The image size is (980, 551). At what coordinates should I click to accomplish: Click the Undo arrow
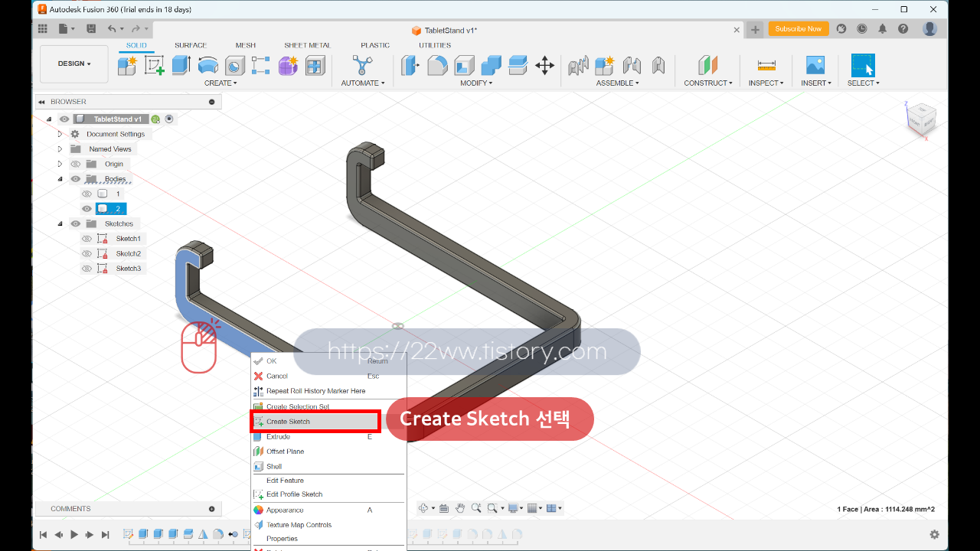point(112,29)
